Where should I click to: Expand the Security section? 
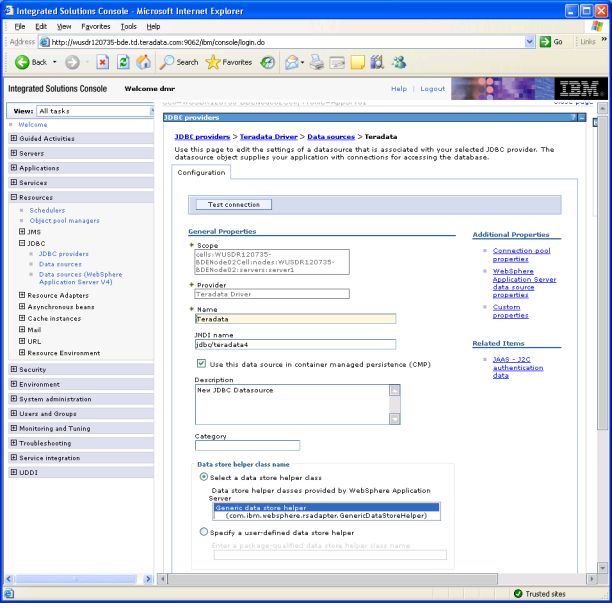[14, 369]
